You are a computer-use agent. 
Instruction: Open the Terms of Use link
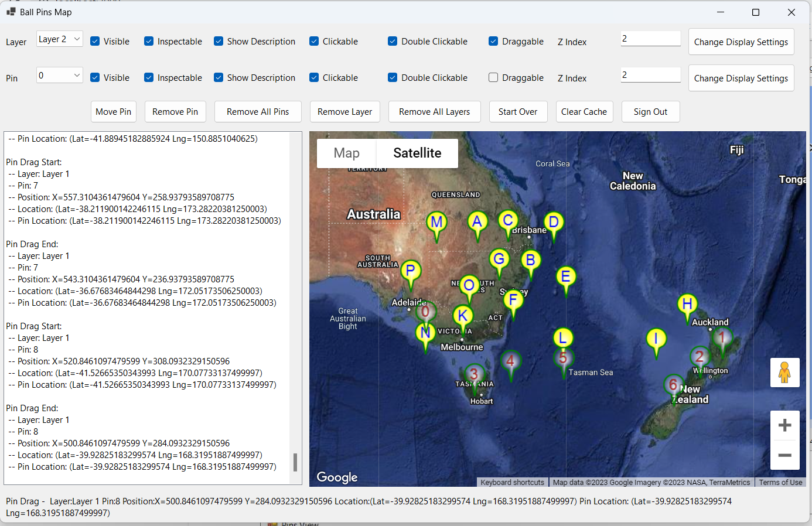click(x=780, y=483)
